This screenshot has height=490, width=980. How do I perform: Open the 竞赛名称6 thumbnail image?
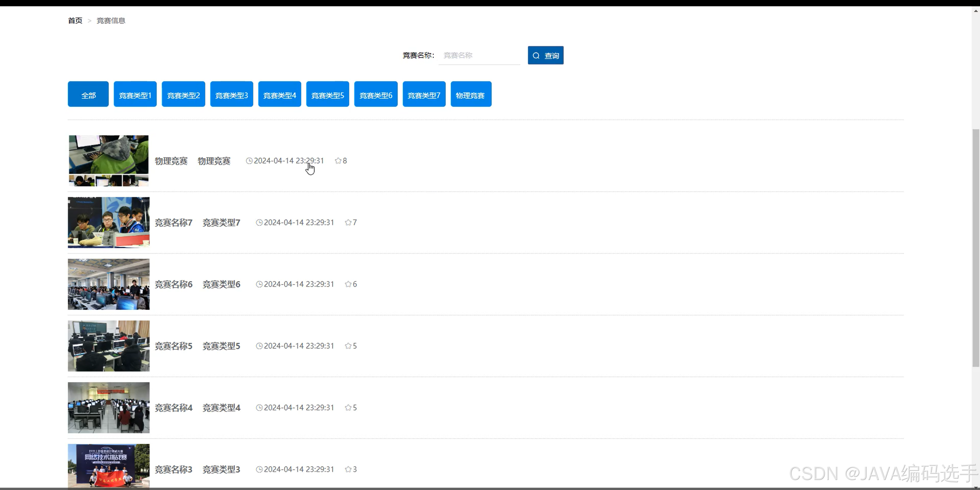[x=108, y=284]
